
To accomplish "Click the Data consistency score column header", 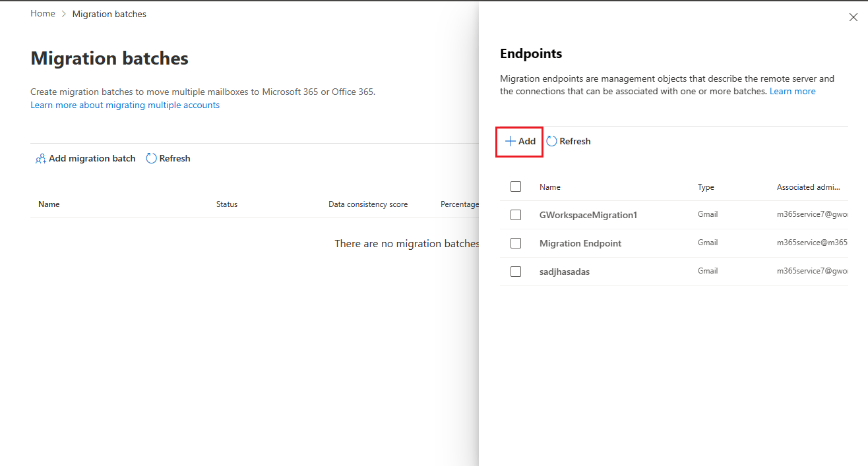I will tap(368, 204).
